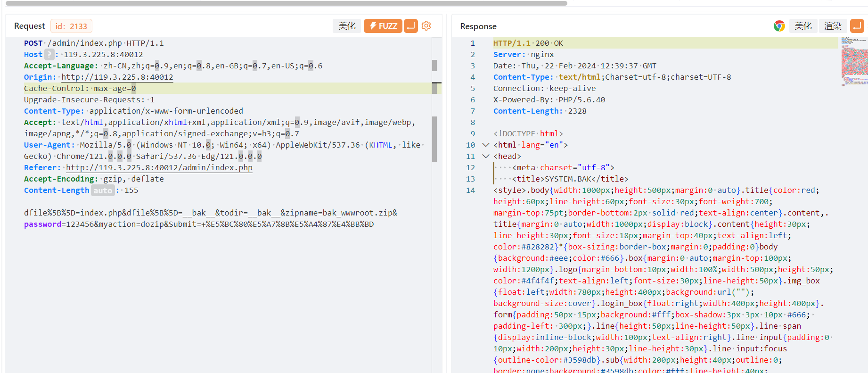Click the auto tag beside Content-Length
This screenshot has width=868, height=373.
(103, 190)
